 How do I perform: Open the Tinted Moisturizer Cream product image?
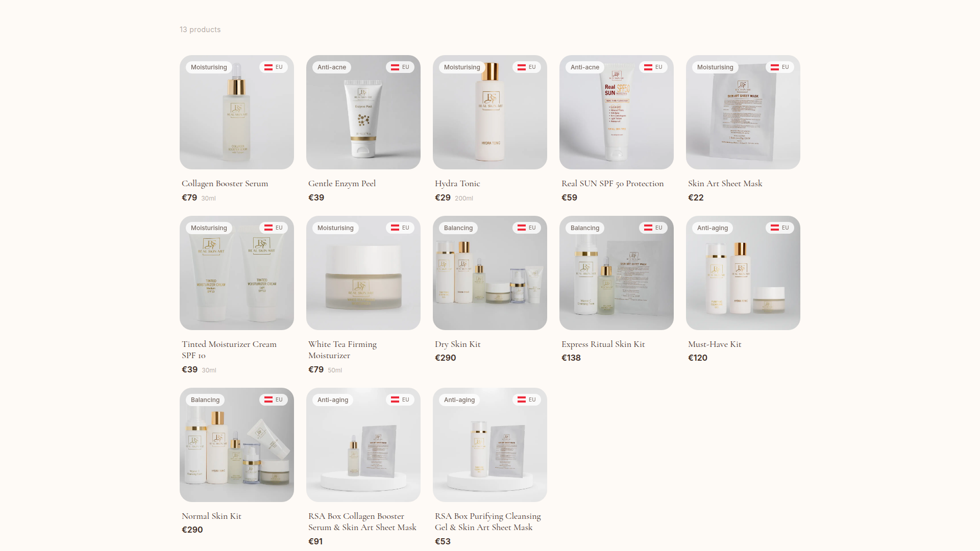[237, 273]
